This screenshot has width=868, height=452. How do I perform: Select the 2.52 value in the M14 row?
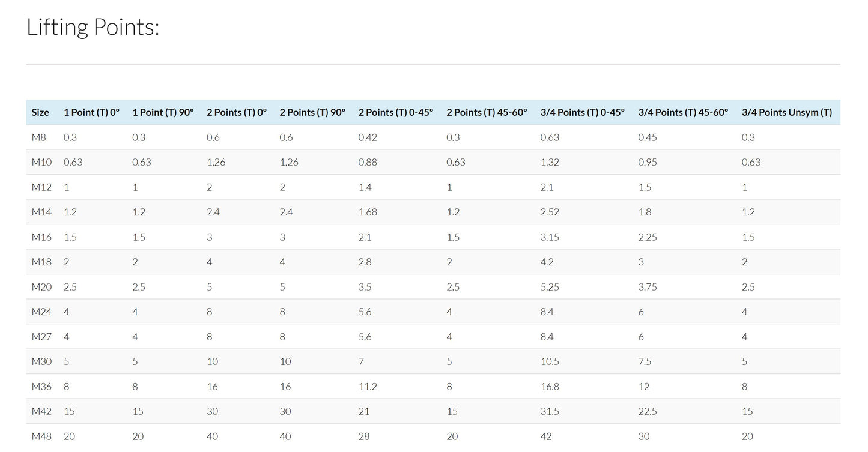[550, 212]
